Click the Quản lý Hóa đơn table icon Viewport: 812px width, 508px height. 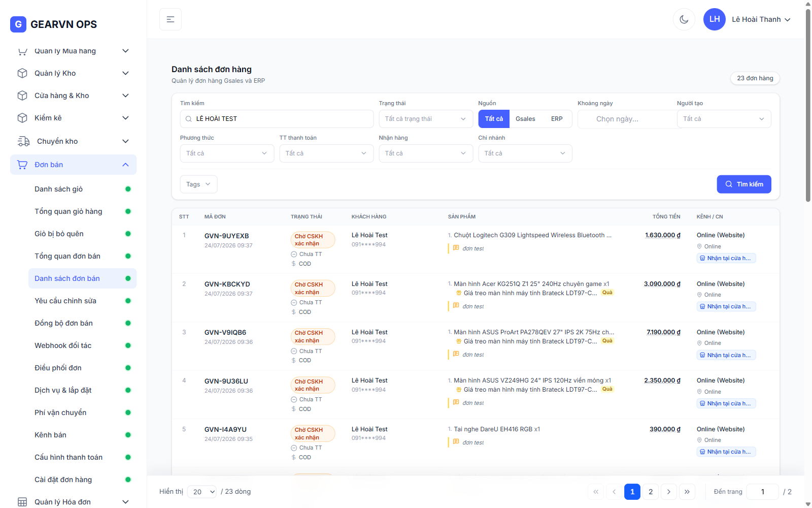22,502
